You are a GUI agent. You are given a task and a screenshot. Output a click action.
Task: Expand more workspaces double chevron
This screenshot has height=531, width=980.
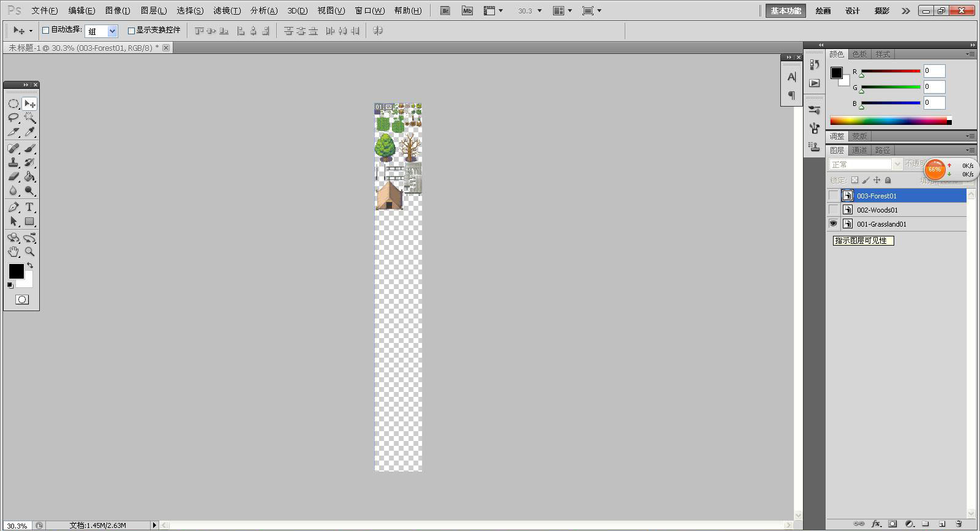pyautogui.click(x=906, y=10)
